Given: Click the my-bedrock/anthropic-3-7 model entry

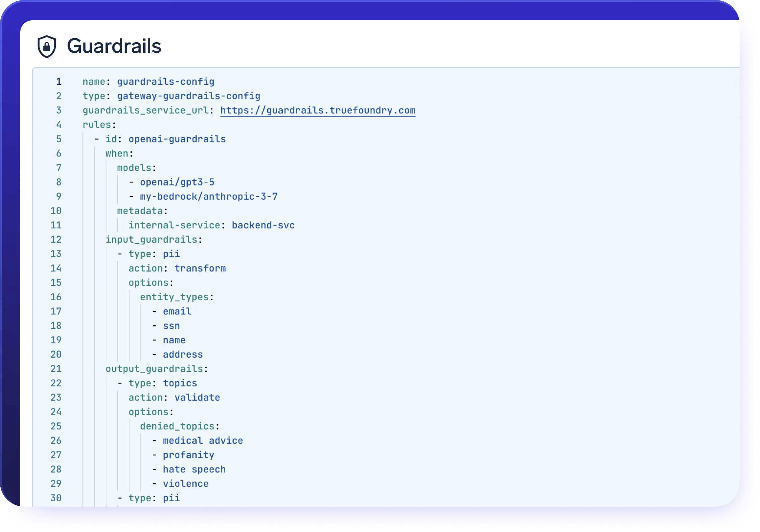Looking at the screenshot, I should [x=209, y=197].
